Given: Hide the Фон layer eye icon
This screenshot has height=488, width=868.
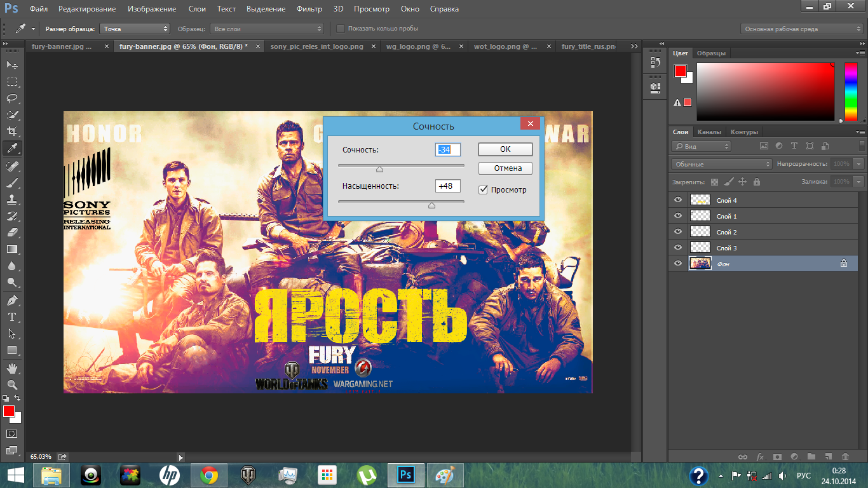Looking at the screenshot, I should coord(678,264).
